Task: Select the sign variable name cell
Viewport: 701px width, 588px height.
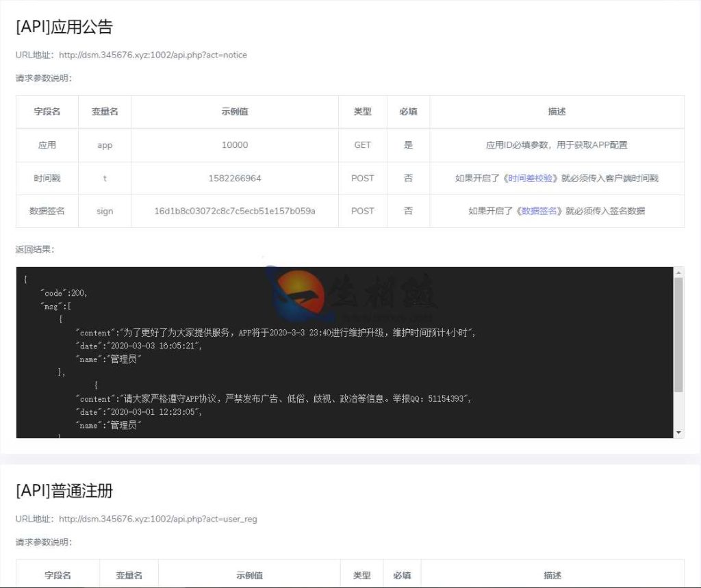Action: pos(104,211)
